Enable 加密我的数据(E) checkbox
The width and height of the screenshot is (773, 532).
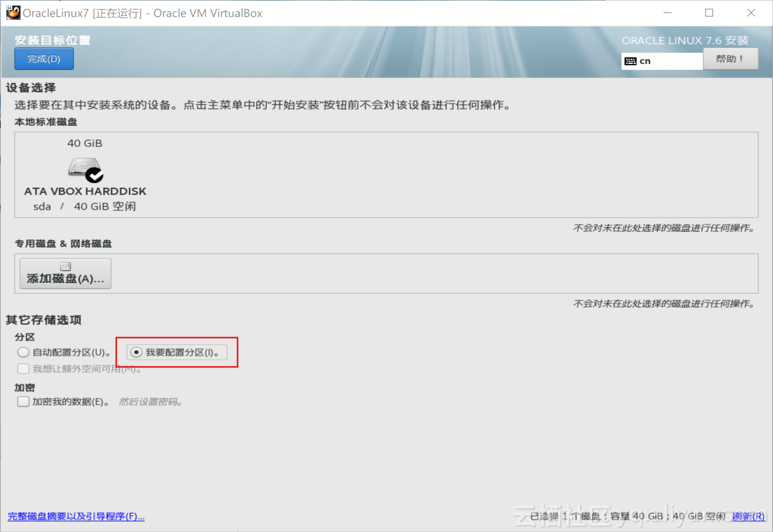coord(23,402)
